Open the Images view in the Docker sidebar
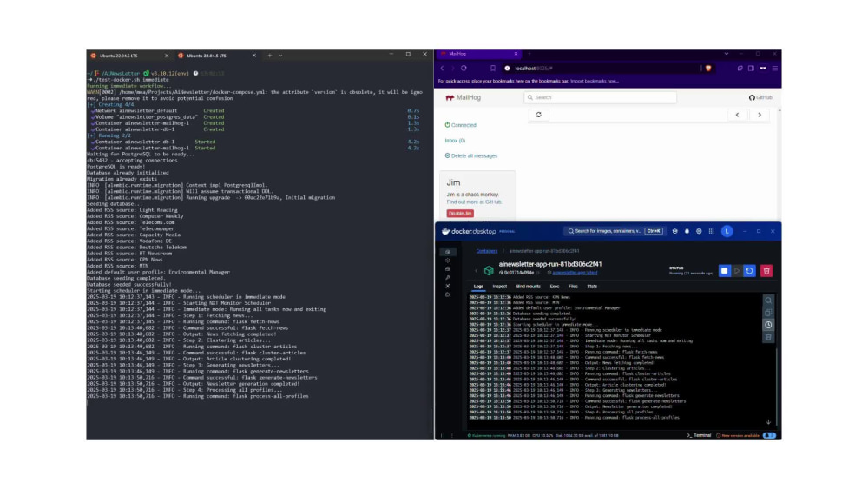 coord(448,261)
